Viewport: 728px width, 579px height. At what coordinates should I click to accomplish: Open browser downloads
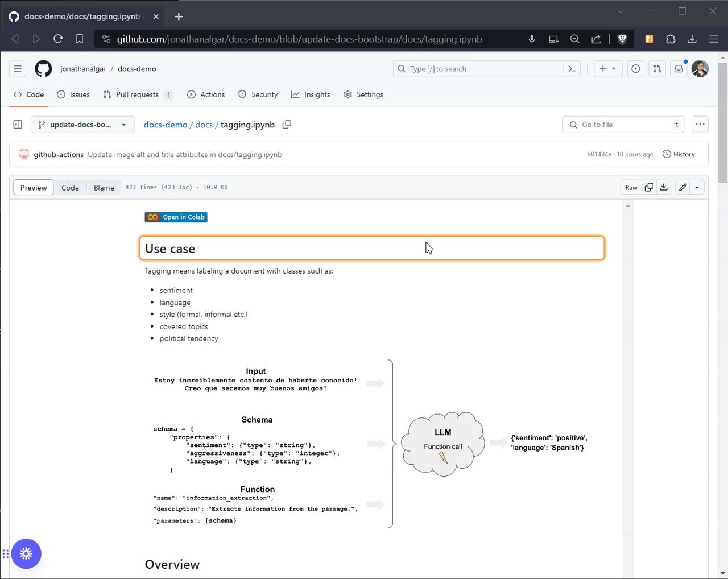[692, 39]
